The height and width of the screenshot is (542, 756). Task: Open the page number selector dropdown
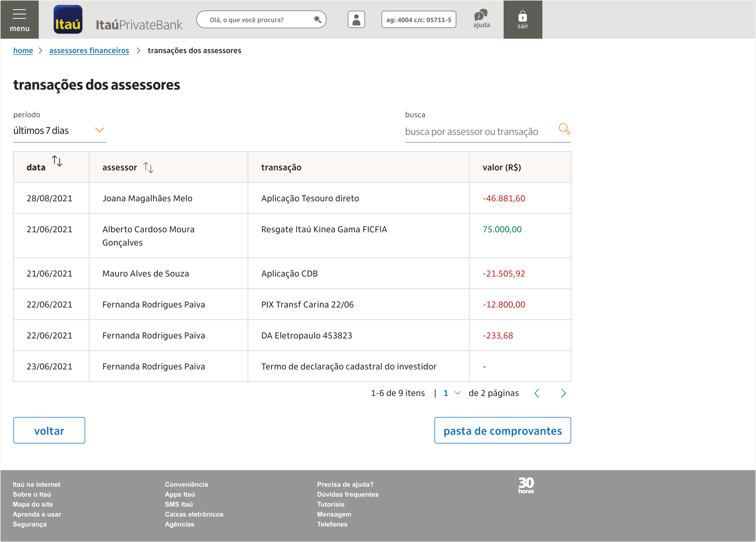click(x=452, y=393)
